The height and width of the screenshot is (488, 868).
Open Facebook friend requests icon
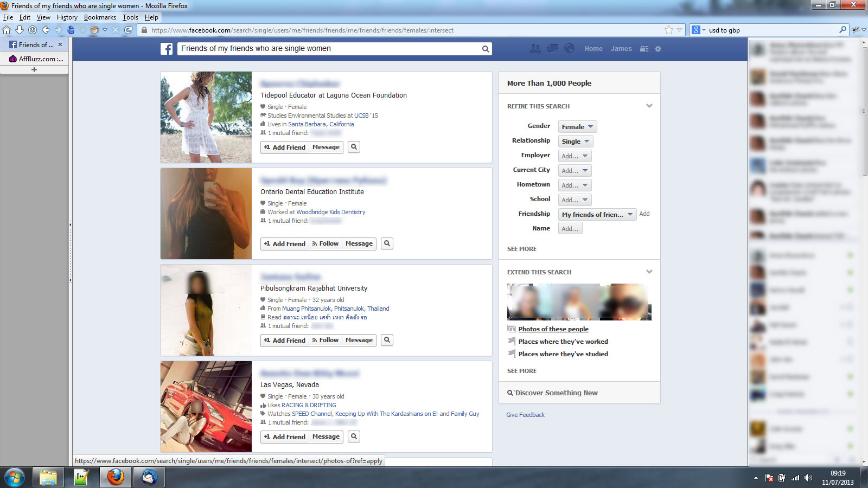point(535,49)
